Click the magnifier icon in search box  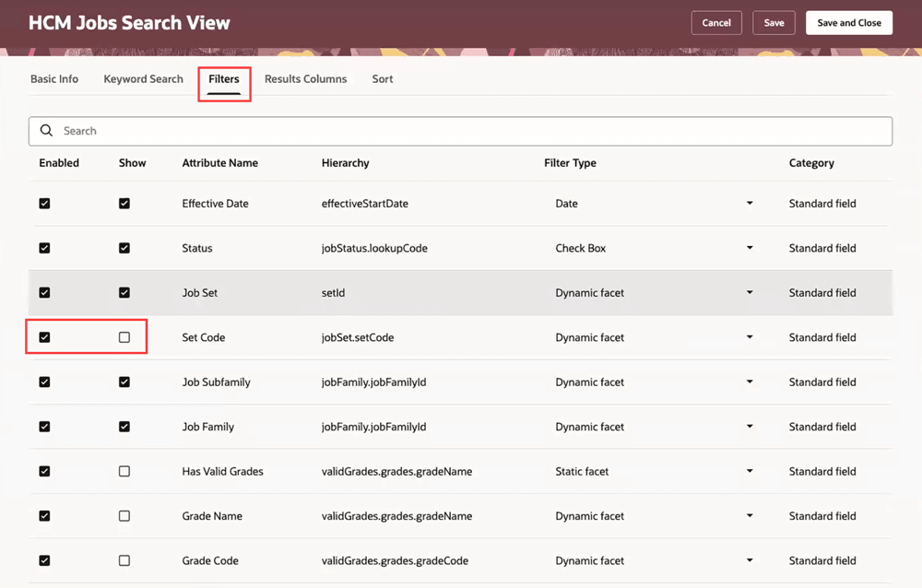point(46,131)
